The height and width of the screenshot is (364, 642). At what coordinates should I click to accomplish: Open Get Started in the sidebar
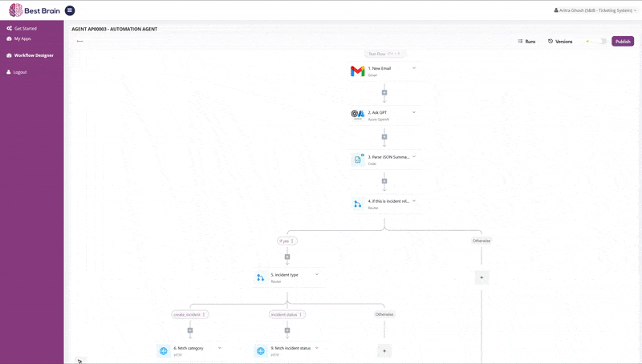22,29
